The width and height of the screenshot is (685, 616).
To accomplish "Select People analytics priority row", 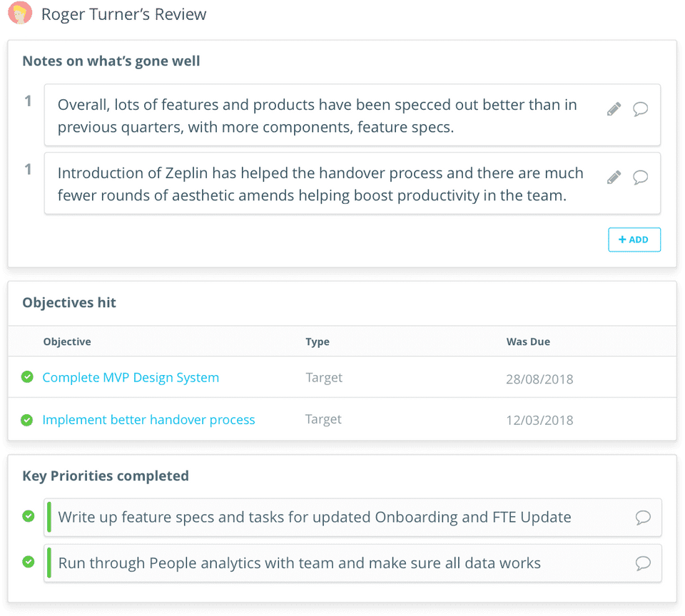I will coord(299,563).
